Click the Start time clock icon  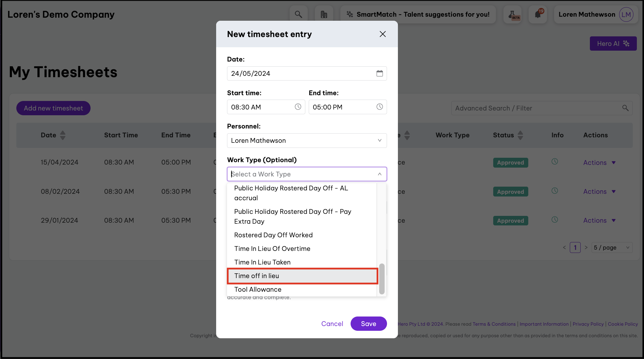point(298,107)
